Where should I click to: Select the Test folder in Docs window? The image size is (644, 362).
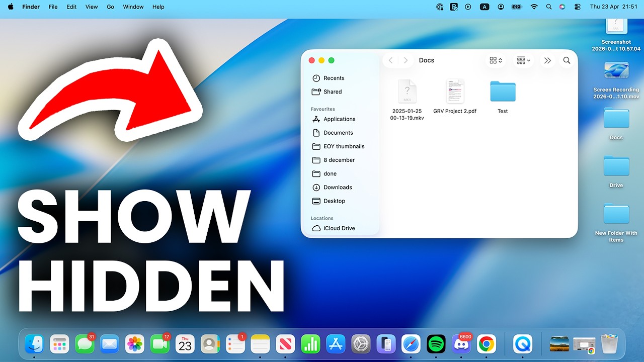(x=503, y=97)
